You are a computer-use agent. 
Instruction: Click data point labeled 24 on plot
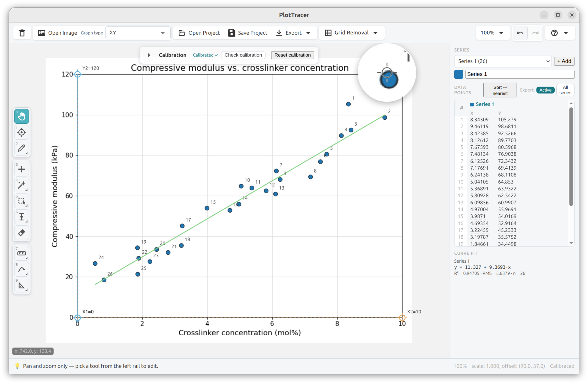coord(95,264)
